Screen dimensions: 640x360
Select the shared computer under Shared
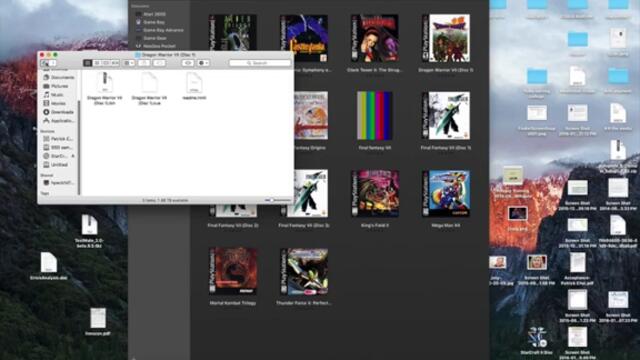click(x=59, y=182)
